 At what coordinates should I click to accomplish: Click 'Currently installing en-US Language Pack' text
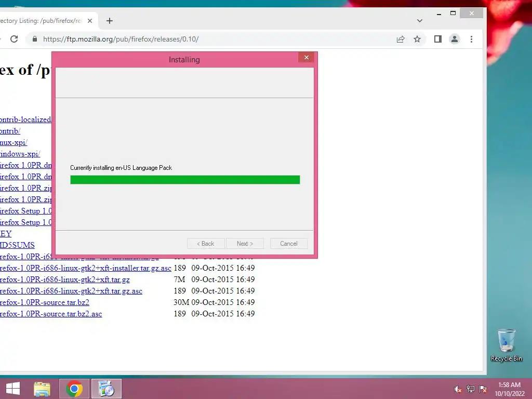point(121,168)
